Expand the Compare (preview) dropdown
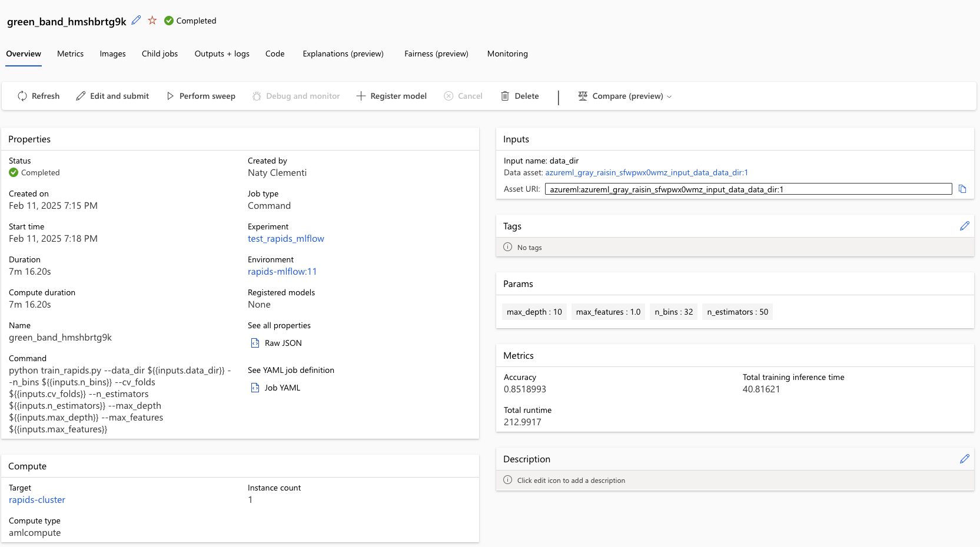 pos(624,96)
